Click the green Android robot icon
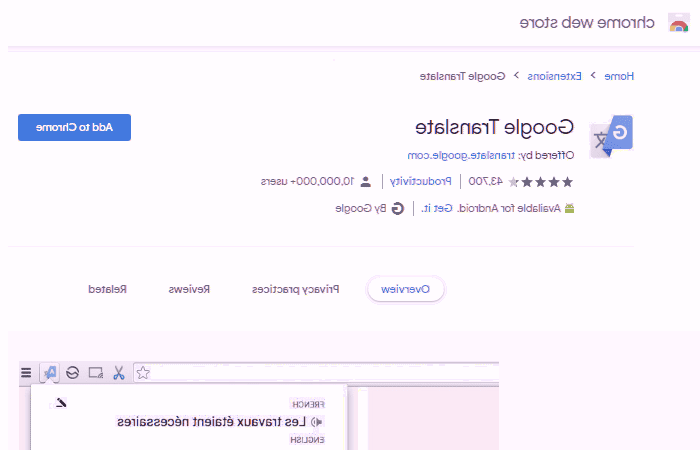This screenshot has height=450, width=700. click(x=569, y=209)
